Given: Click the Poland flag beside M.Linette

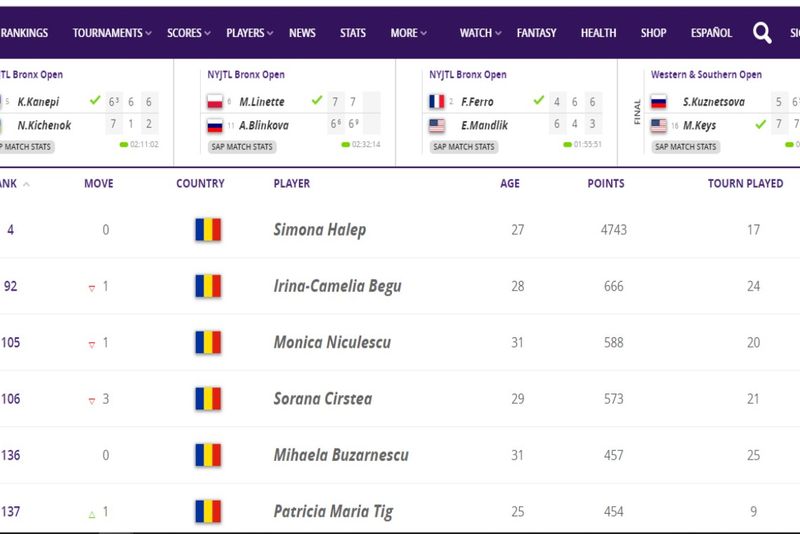Looking at the screenshot, I should click(215, 101).
